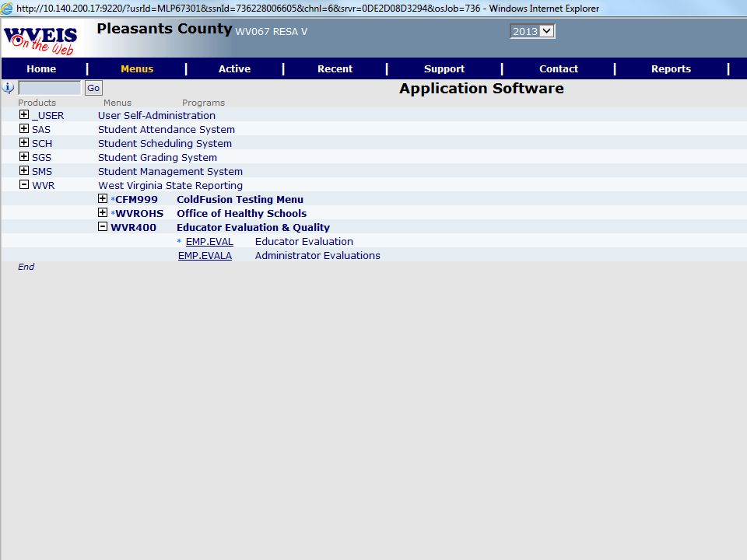The width and height of the screenshot is (747, 560).
Task: Select the _USER product label
Action: [x=48, y=116]
